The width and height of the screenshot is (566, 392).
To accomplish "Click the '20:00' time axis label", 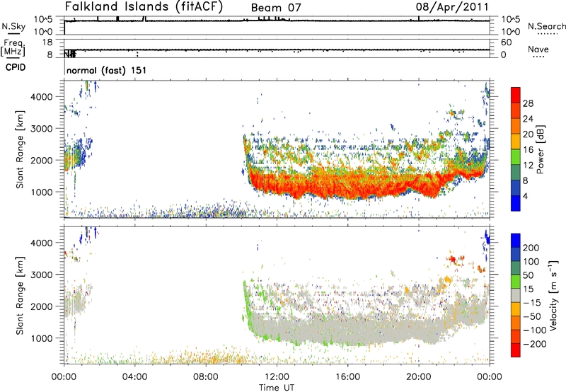I will pos(419,377).
